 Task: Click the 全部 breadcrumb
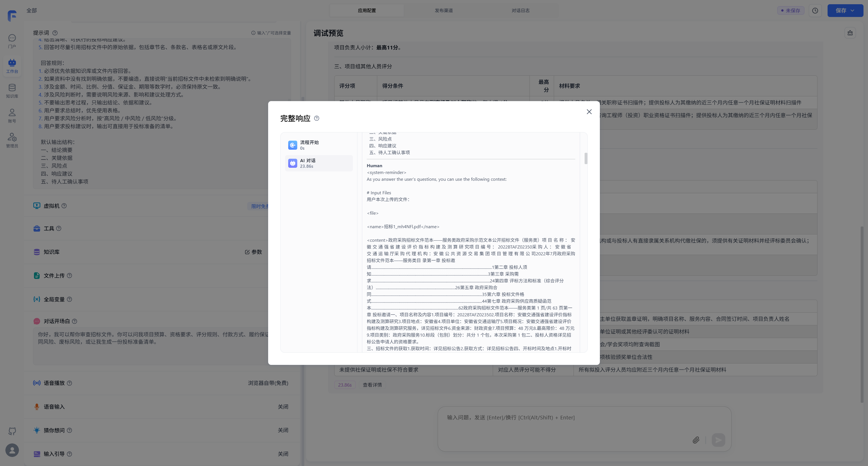[x=32, y=10]
